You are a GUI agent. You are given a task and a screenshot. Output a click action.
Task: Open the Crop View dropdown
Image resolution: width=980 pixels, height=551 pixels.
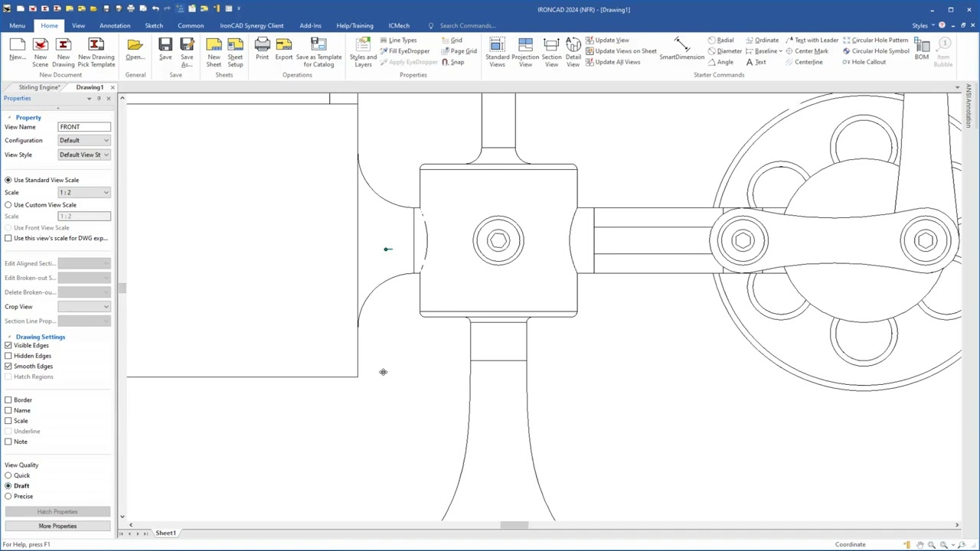[84, 307]
